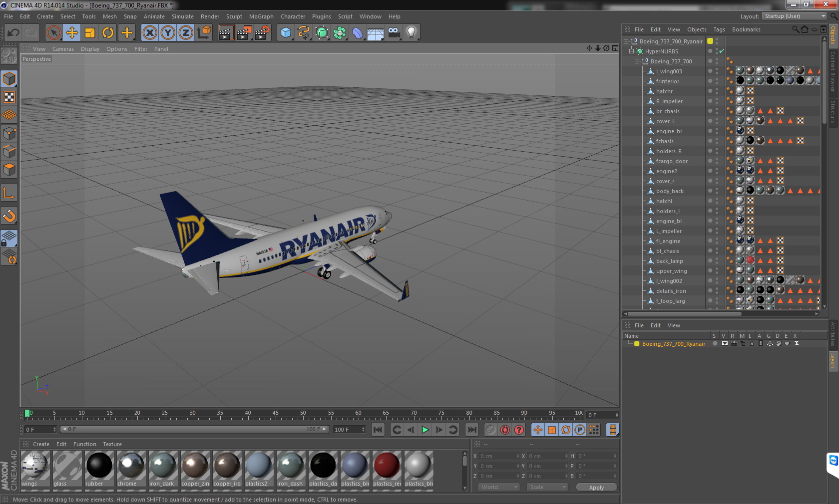
Task: Toggle Y axis lock
Action: 168,33
